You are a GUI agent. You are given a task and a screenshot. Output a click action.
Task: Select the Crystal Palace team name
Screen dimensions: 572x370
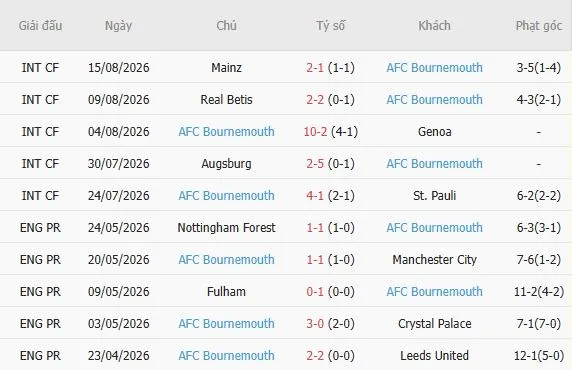click(x=434, y=324)
